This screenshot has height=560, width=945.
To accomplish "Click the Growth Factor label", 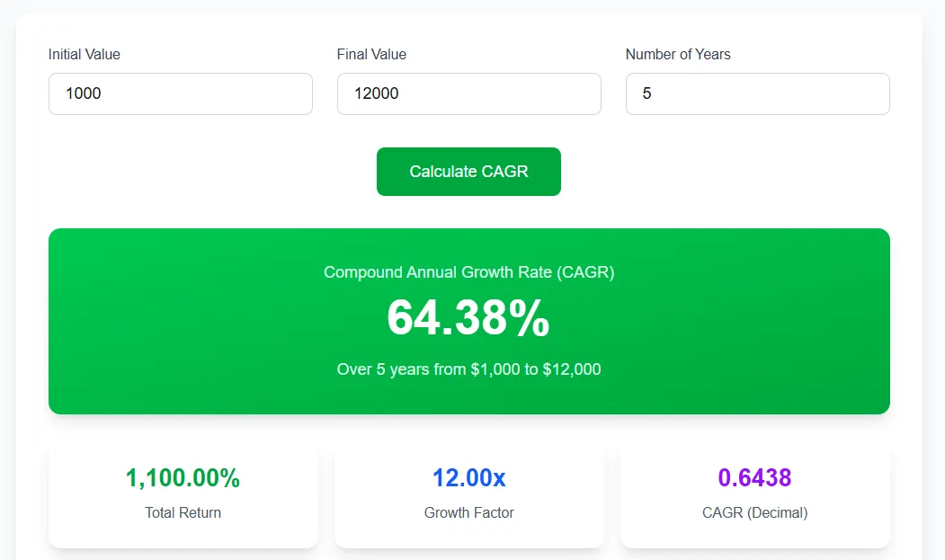I will tap(468, 512).
